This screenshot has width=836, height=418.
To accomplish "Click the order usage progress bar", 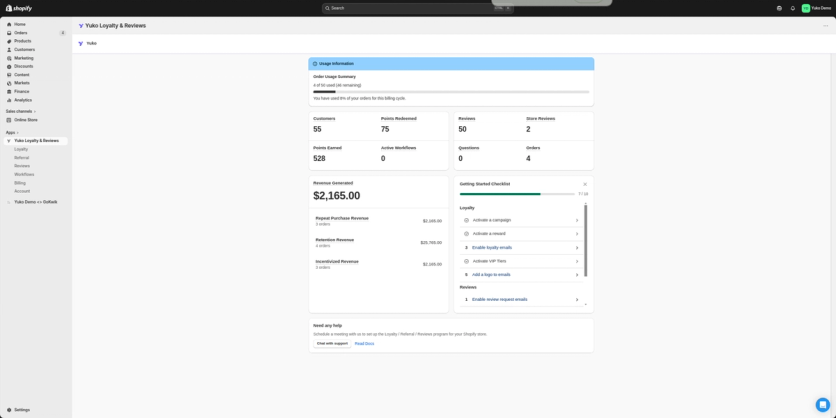I will 451,92.
